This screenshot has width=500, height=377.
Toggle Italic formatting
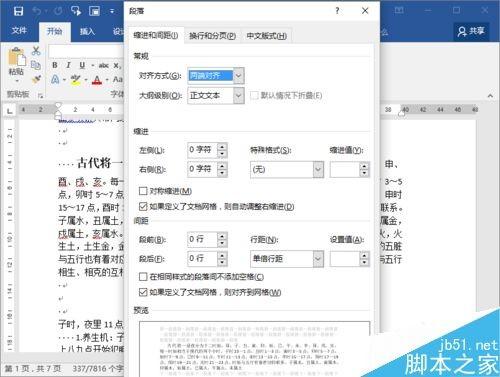(68, 65)
